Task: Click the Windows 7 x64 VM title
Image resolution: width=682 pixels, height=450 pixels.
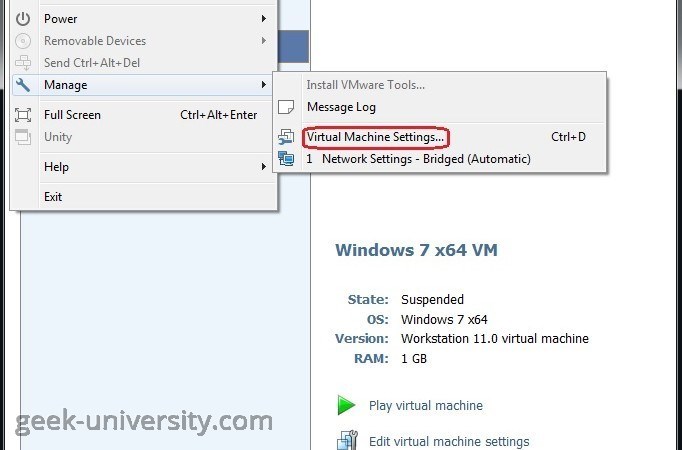Action: [416, 250]
